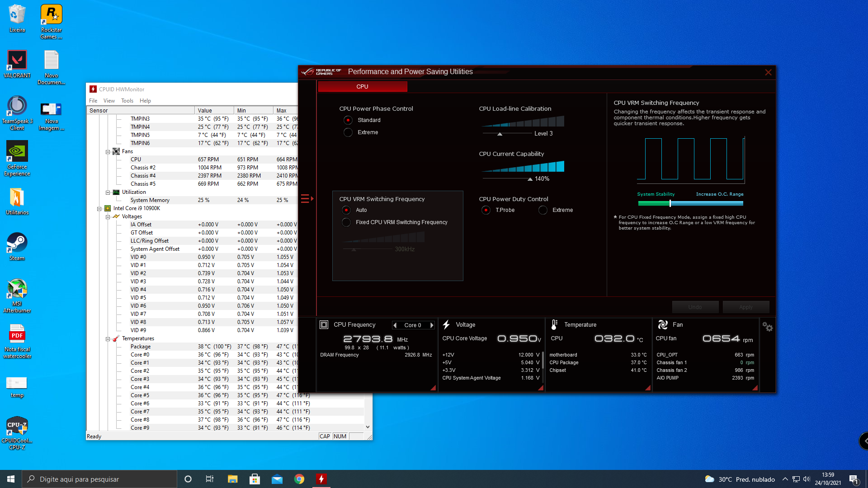Show hidden system tray icons

point(785,479)
